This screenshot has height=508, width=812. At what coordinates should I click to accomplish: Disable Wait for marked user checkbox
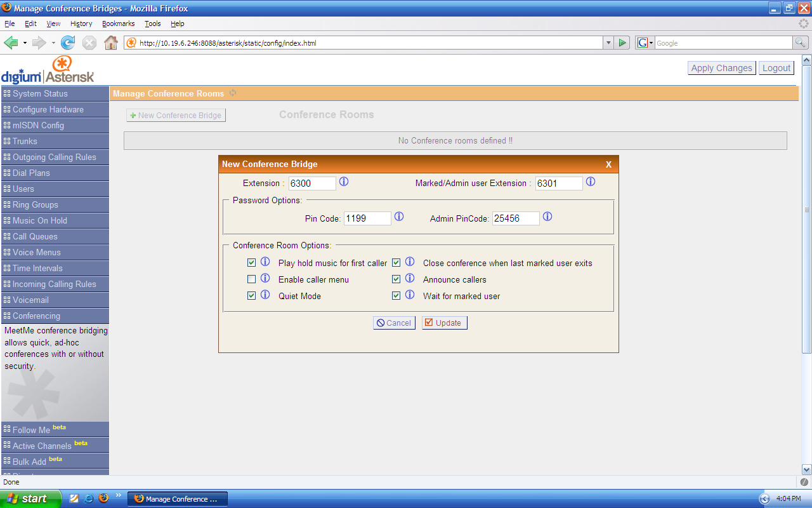396,296
